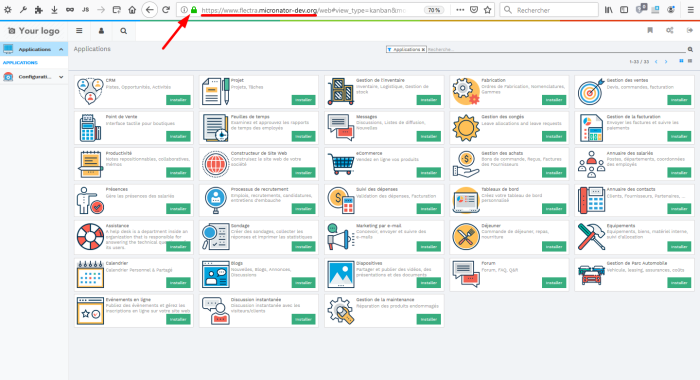Click the green padlock security icon
Viewport: 700px width, 380px height.
point(194,10)
